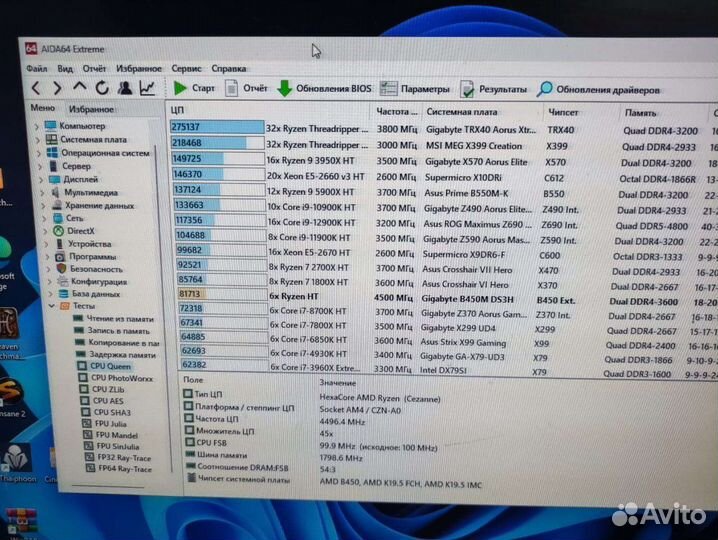
Task: Collapse the Тесты tree node
Action: tap(52, 305)
